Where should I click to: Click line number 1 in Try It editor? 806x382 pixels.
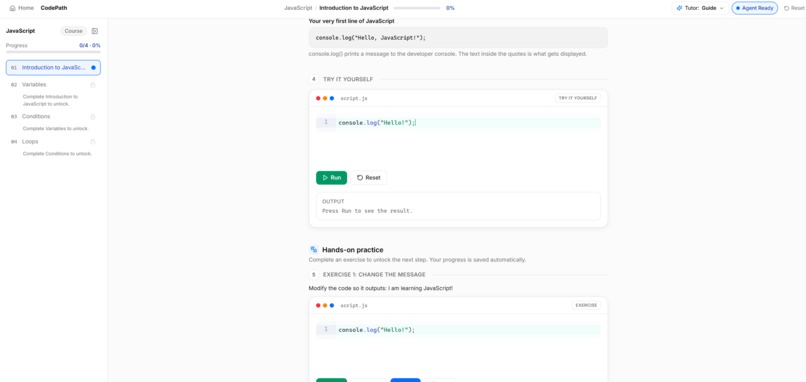click(x=326, y=122)
